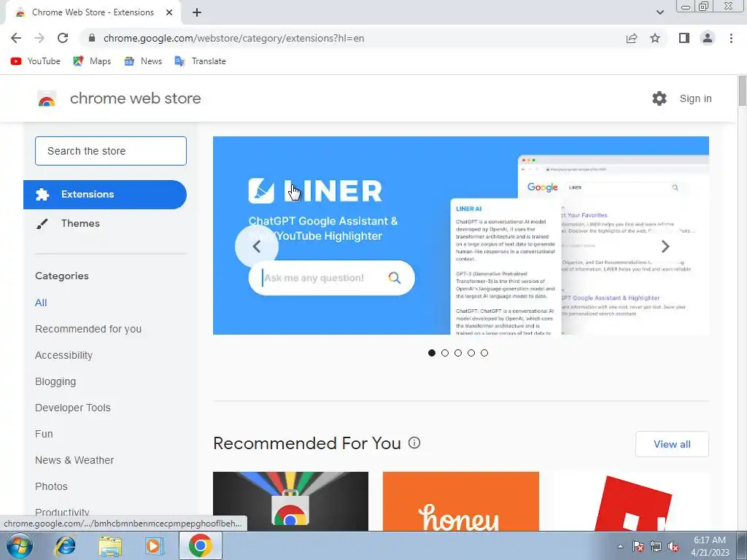The width and height of the screenshot is (747, 560).
Task: Open the side panel icon
Action: (x=684, y=38)
